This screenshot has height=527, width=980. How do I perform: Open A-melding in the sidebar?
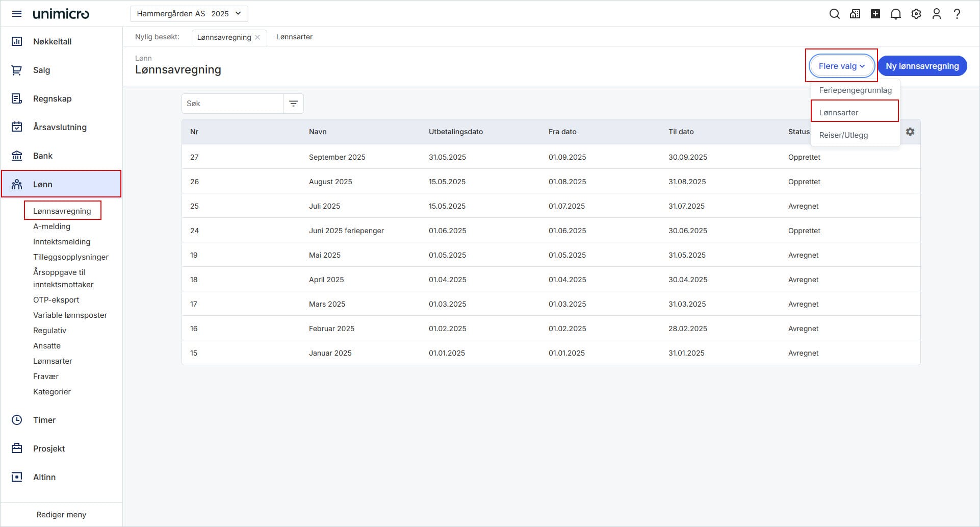tap(51, 227)
